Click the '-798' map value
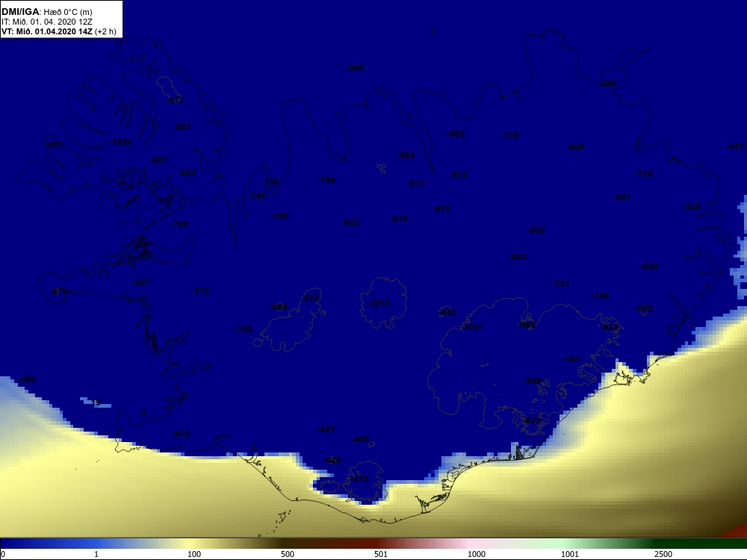This screenshot has height=560, width=747. [601, 296]
